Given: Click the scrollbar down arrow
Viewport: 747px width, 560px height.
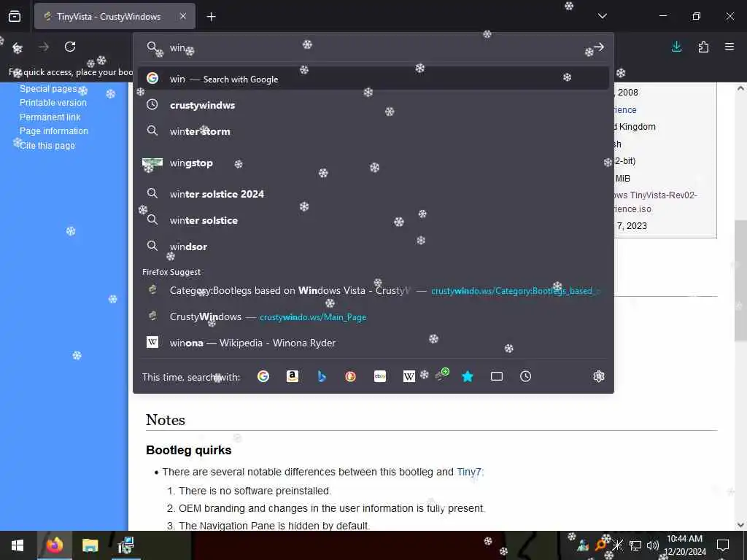Looking at the screenshot, I should click(740, 525).
